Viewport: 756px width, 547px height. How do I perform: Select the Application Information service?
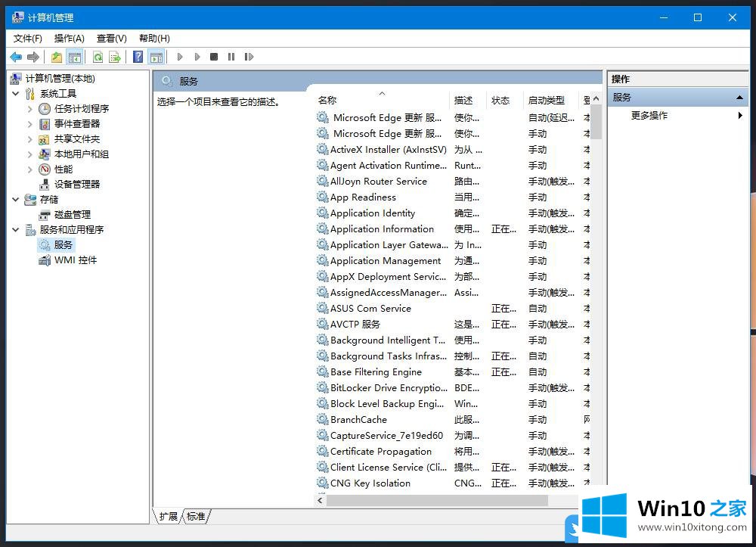coord(382,229)
